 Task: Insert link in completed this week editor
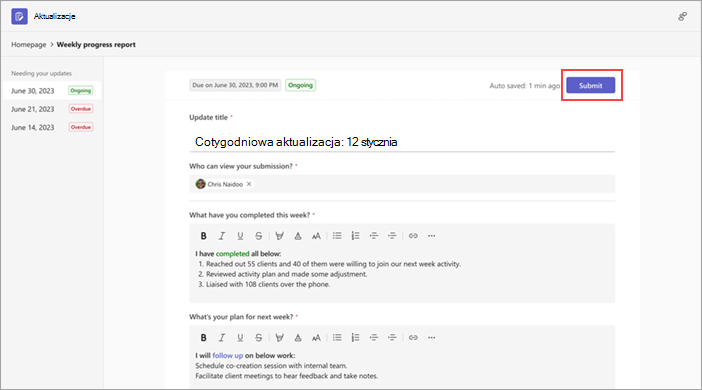point(413,236)
